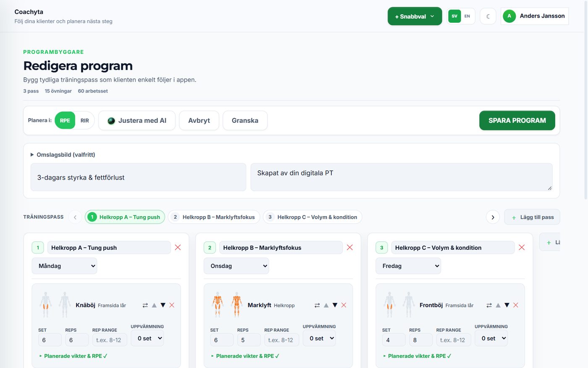Screen dimensions: 588x368
Task: Show previous training pass tabs with left chevron
Action: point(75,217)
